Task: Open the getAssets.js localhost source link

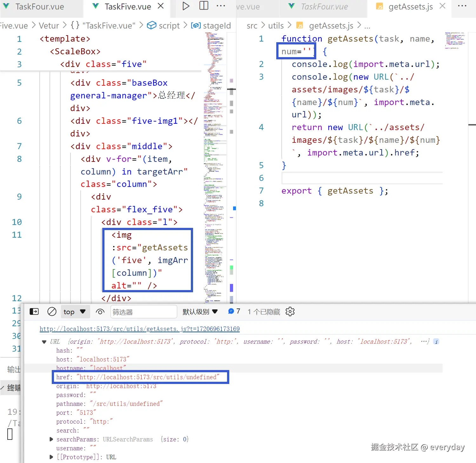Action: point(139,329)
